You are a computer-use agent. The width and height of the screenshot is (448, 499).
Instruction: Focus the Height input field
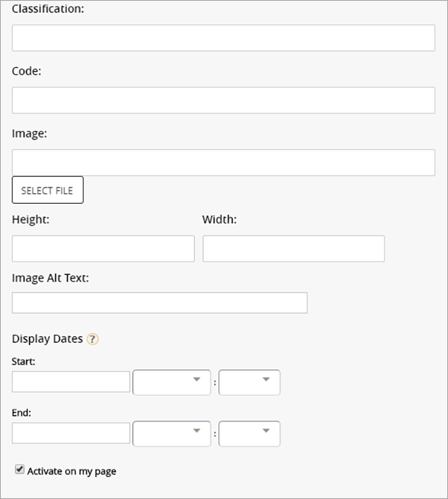tap(103, 249)
